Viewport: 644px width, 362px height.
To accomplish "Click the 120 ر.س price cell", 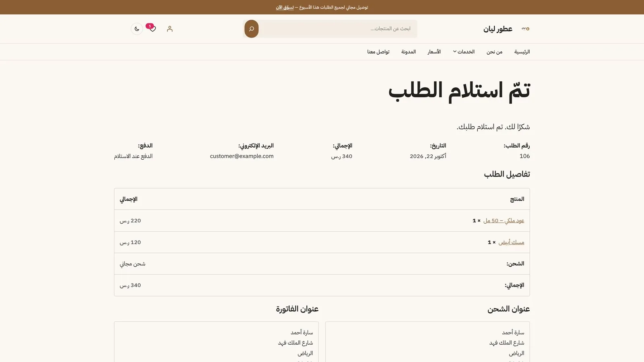I will (x=130, y=242).
